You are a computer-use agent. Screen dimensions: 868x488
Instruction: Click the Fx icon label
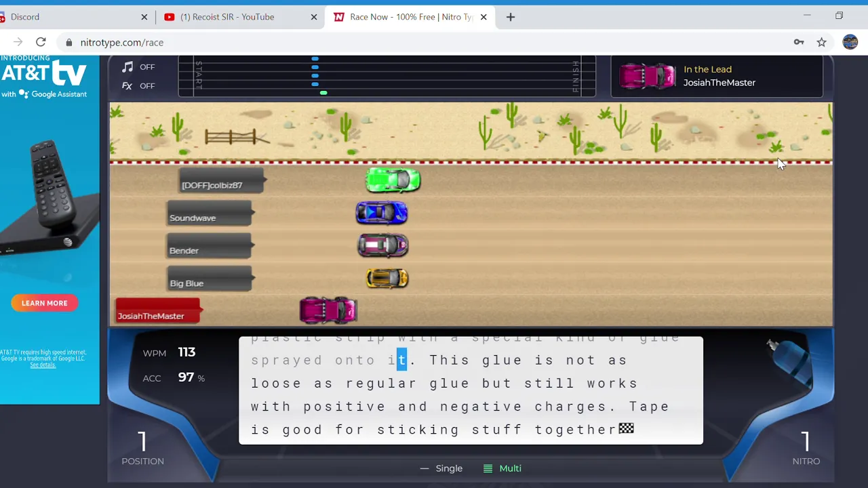pyautogui.click(x=127, y=85)
